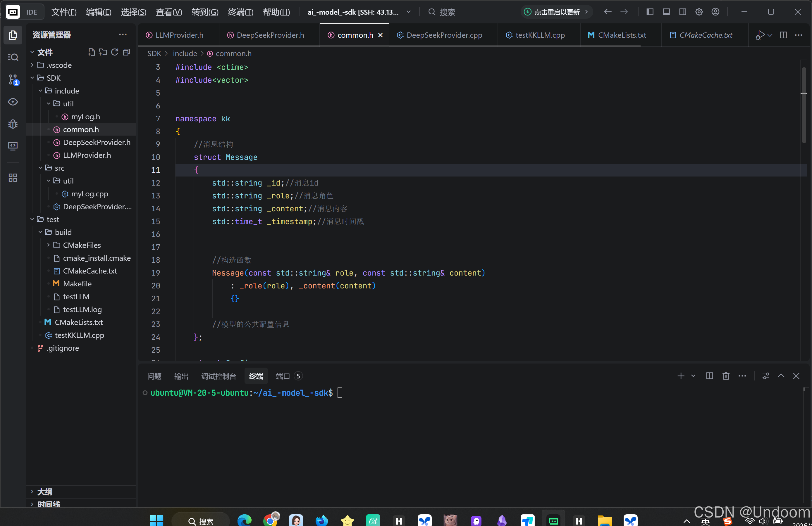Open the Run and Debug bug icon

(13, 124)
